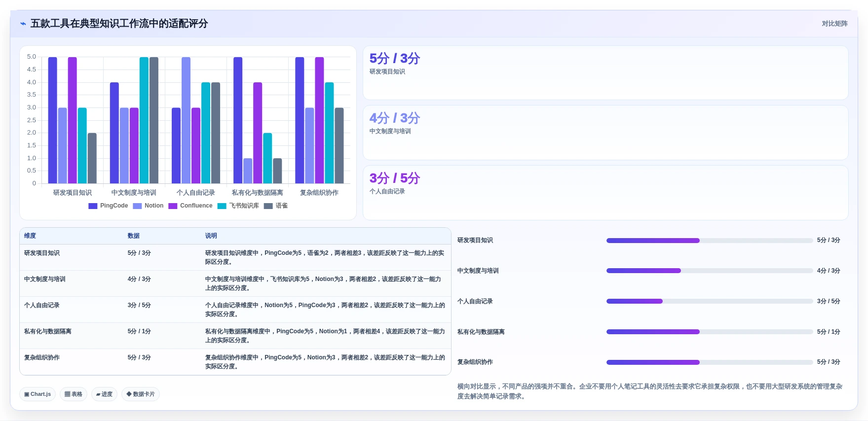The height and width of the screenshot is (421, 868).
Task: Select the 复杂组织协作 table row name
Action: pos(42,358)
